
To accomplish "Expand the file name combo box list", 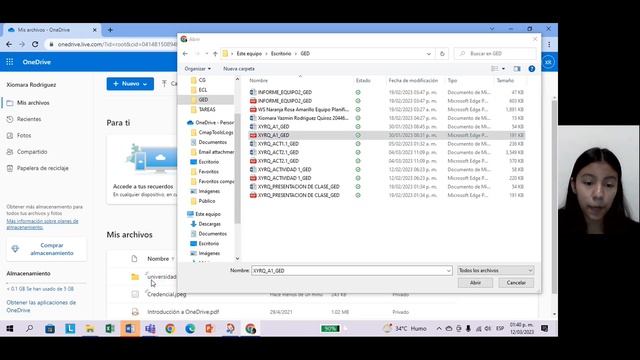I will coord(448,271).
